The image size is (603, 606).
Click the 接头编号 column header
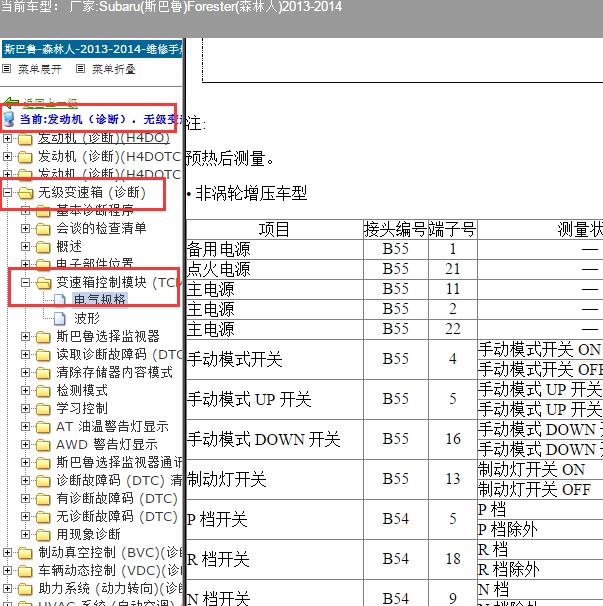click(395, 230)
